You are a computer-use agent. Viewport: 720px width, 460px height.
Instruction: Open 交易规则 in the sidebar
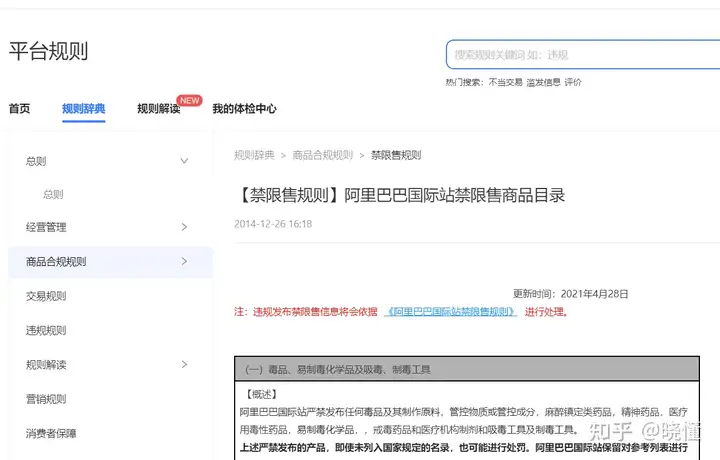click(x=46, y=296)
